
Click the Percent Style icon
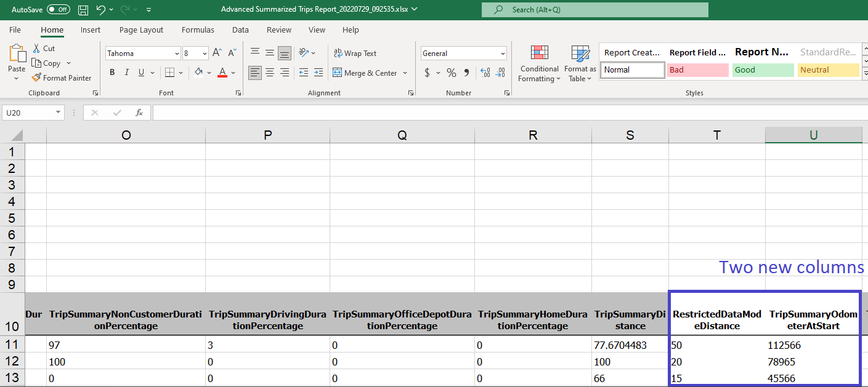452,73
